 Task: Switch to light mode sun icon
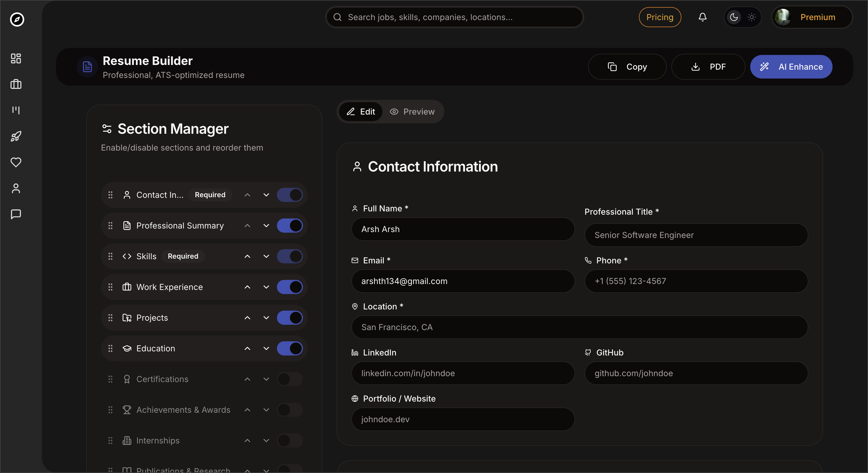coord(751,17)
